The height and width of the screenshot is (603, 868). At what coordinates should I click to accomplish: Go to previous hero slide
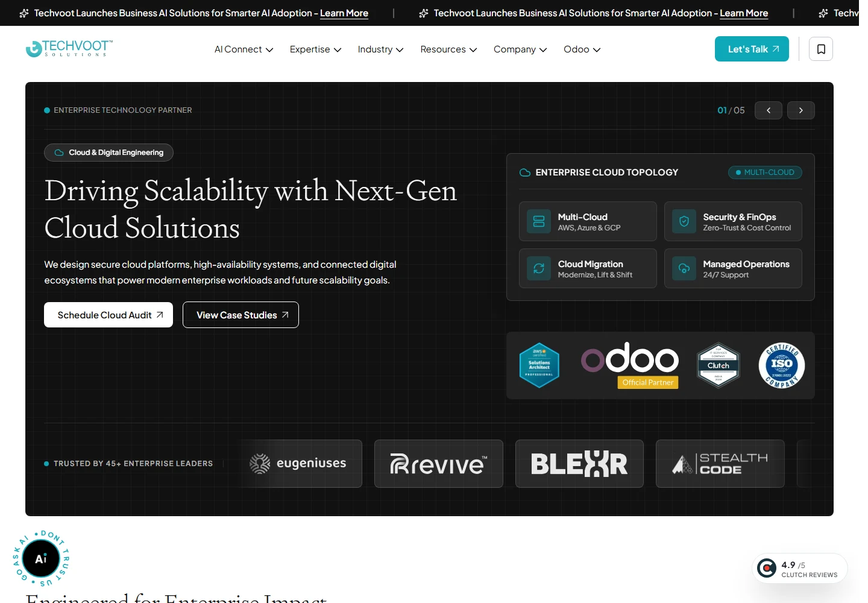(769, 110)
